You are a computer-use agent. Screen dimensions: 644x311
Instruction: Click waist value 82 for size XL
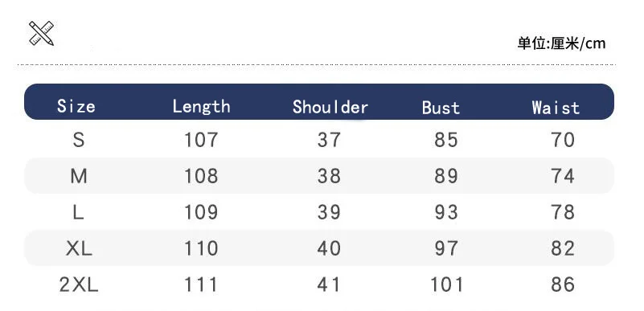pyautogui.click(x=563, y=248)
